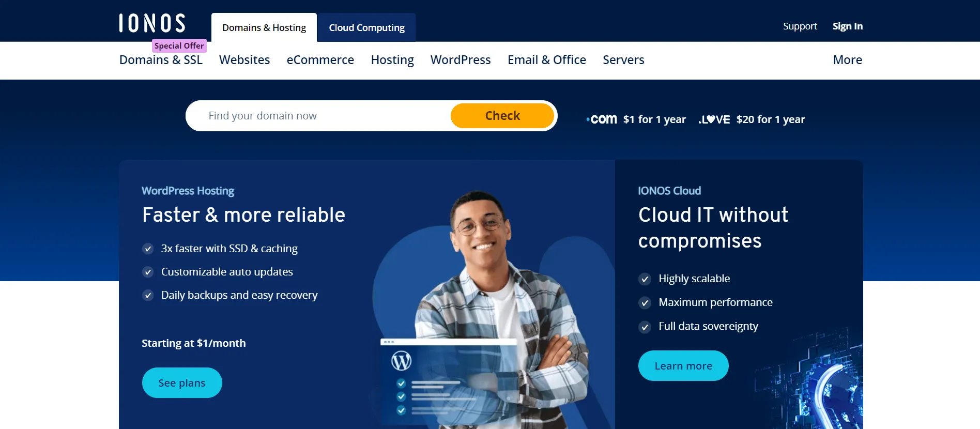The height and width of the screenshot is (429, 980).
Task: Click checkmark beside Daily backups
Action: pyautogui.click(x=148, y=295)
